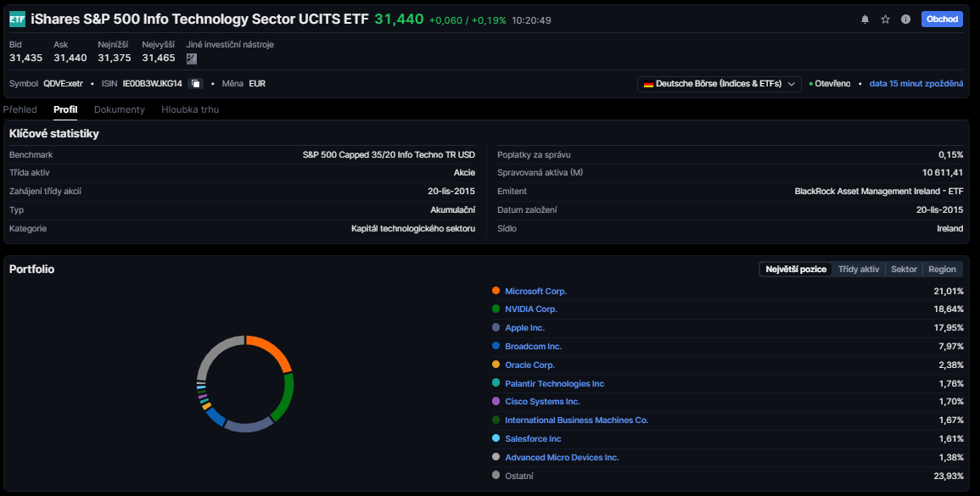Click the assets value 10 611,41
This screenshot has width=980, height=496.
coord(943,173)
